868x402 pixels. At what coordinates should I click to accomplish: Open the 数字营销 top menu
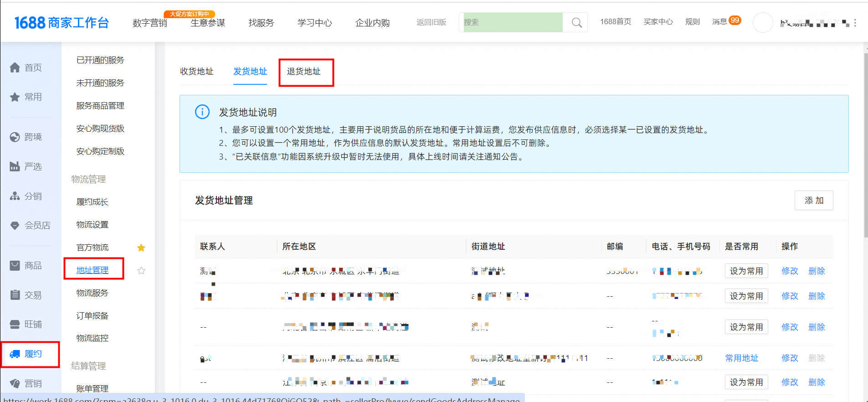(149, 23)
